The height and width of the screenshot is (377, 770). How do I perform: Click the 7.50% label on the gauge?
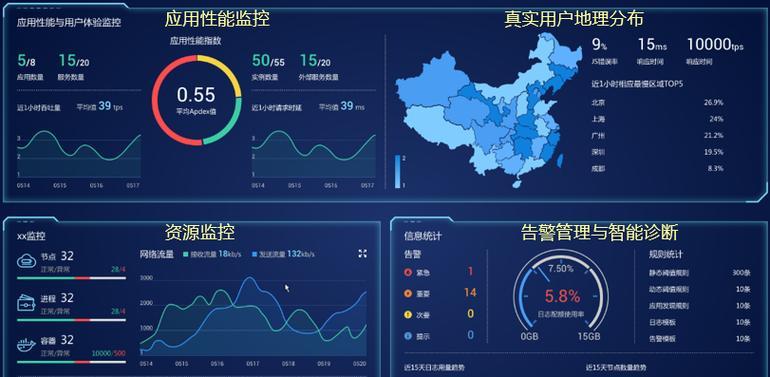[560, 269]
